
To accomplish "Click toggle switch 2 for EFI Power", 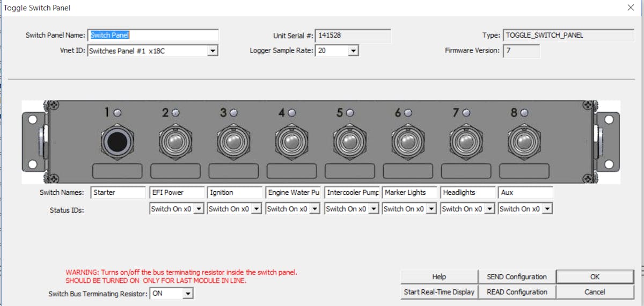I will tap(175, 142).
